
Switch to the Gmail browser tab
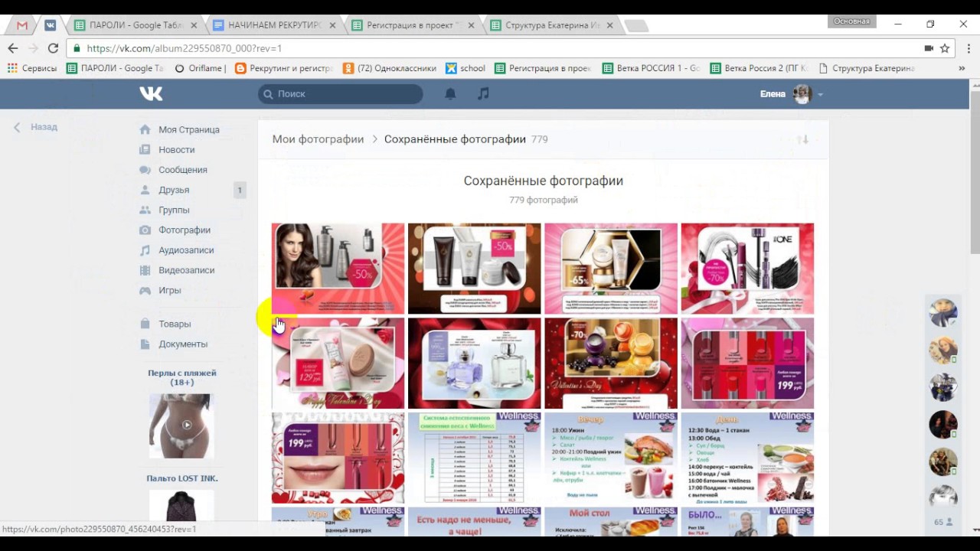(22, 25)
